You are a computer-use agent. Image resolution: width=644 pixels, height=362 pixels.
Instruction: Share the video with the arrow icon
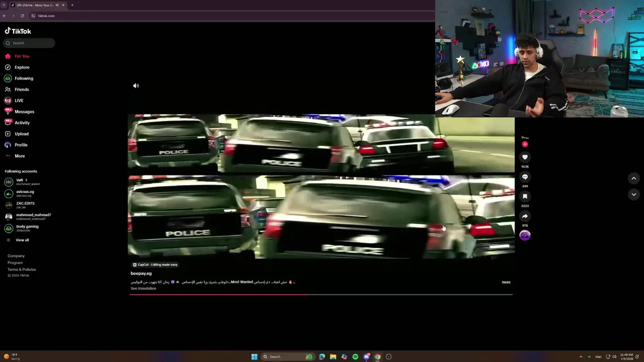525,216
